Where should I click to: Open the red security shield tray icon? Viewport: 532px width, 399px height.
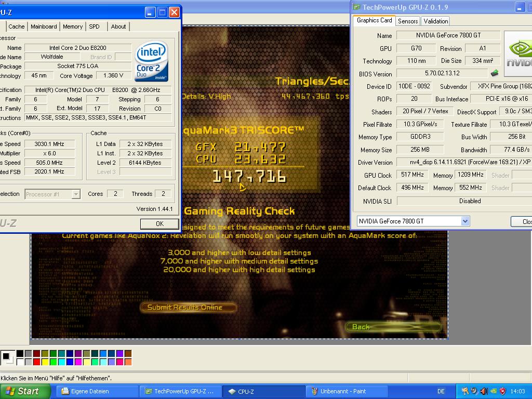point(503,391)
